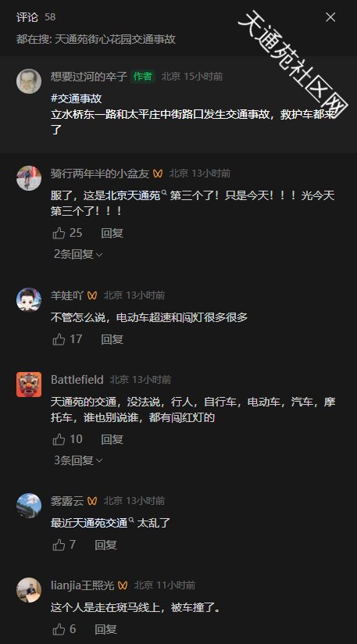357x644 pixels.
Task: Open lianjia王照光's profile avatar
Action: pos(29,590)
